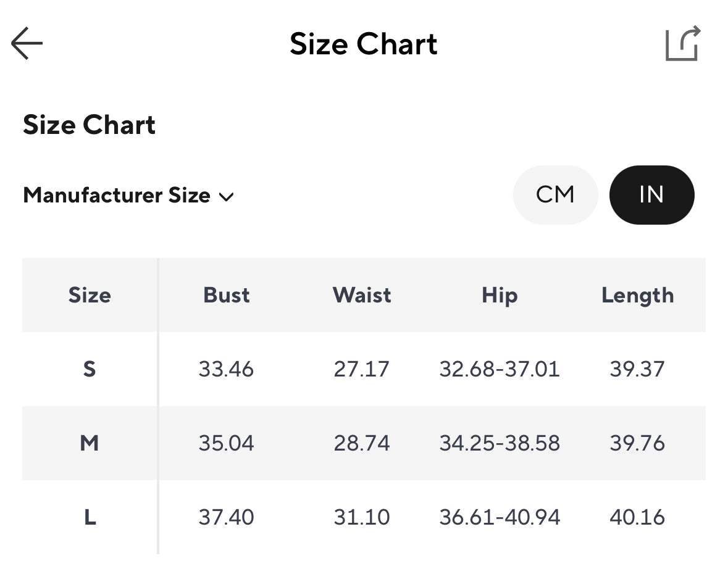Image resolution: width=728 pixels, height=566 pixels.
Task: Click the chevron beside Manufacturer Size
Action: [x=227, y=197]
